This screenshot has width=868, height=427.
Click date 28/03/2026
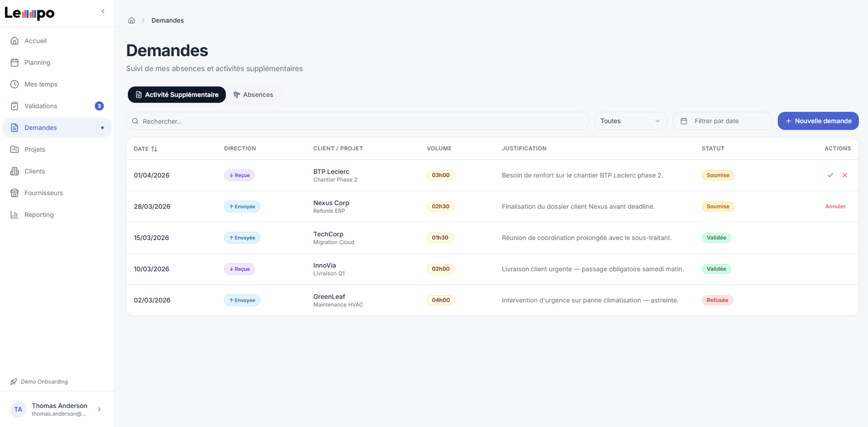tap(152, 206)
